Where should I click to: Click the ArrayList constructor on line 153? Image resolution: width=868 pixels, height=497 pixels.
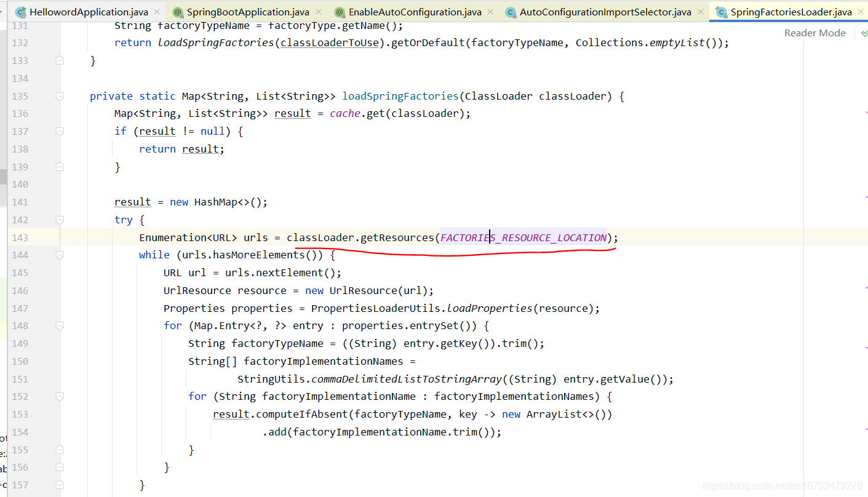tap(554, 414)
